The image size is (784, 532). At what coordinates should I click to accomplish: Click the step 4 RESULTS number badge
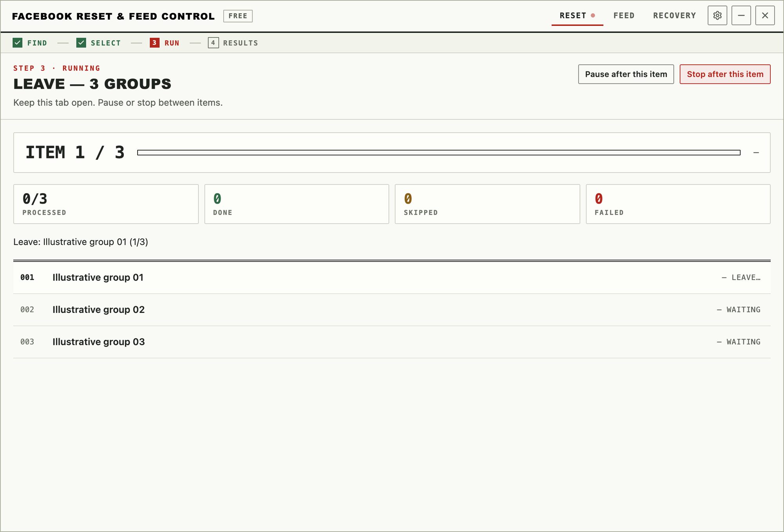click(x=213, y=43)
